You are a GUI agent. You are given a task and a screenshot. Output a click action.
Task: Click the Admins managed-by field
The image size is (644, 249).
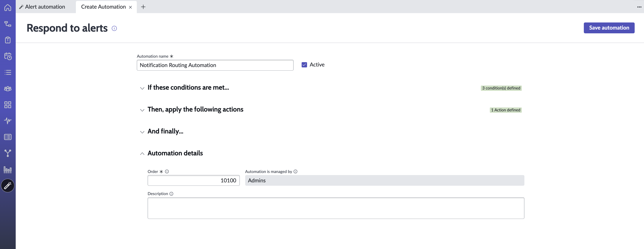coord(384,180)
